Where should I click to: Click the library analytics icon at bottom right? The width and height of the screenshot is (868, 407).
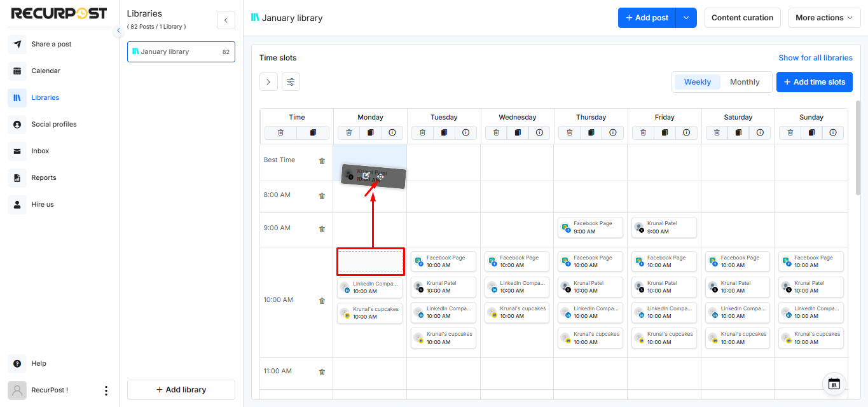pos(834,383)
